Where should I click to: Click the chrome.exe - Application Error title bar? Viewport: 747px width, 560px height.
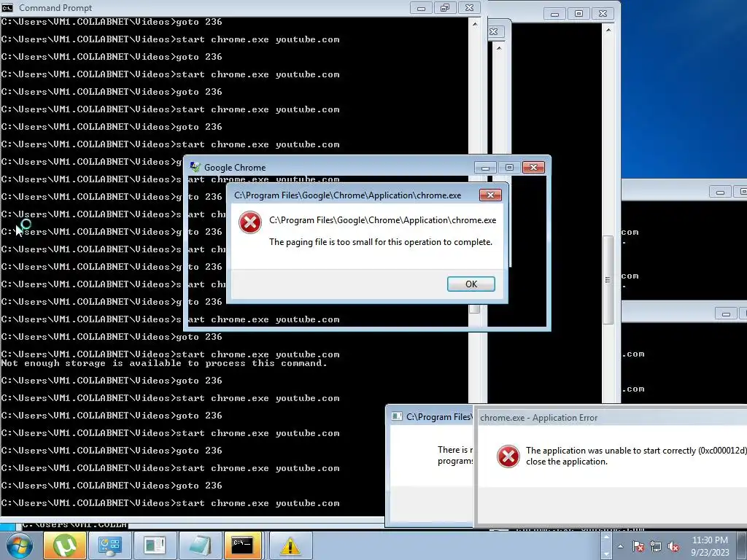click(x=612, y=418)
